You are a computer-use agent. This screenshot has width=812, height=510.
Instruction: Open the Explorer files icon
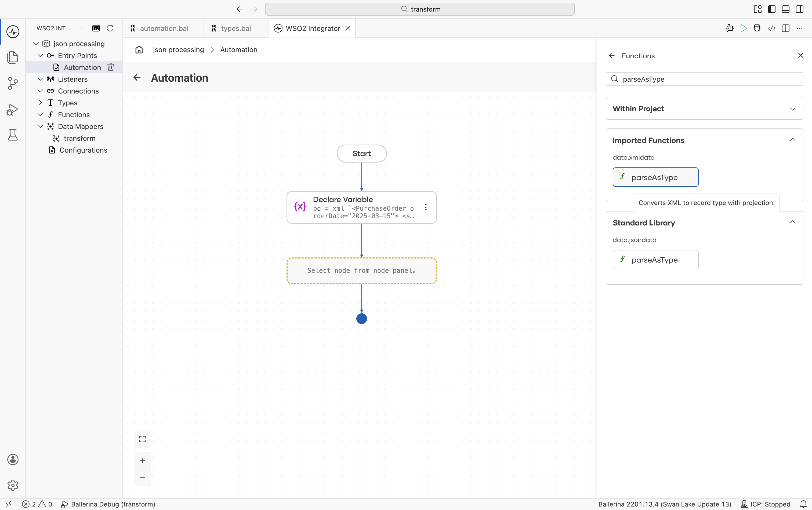[x=13, y=57]
